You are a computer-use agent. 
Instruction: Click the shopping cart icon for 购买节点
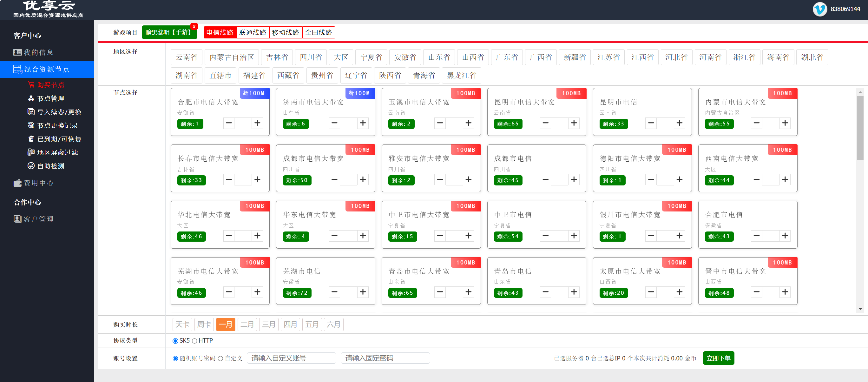31,85
